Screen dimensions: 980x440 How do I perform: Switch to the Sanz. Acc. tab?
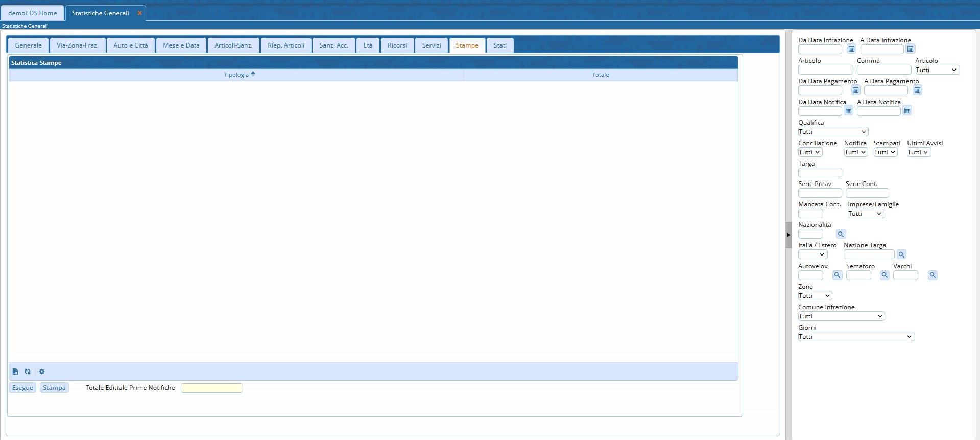[x=334, y=45]
